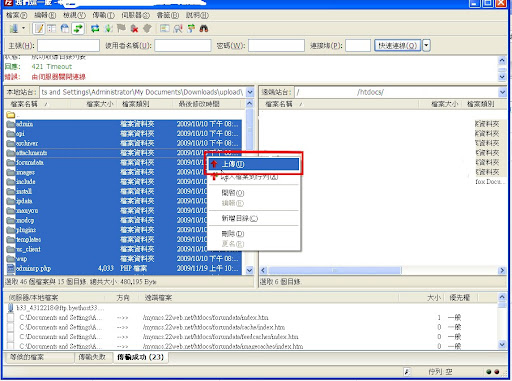
Task: Select the archiver folder icon
Action: coord(11,143)
